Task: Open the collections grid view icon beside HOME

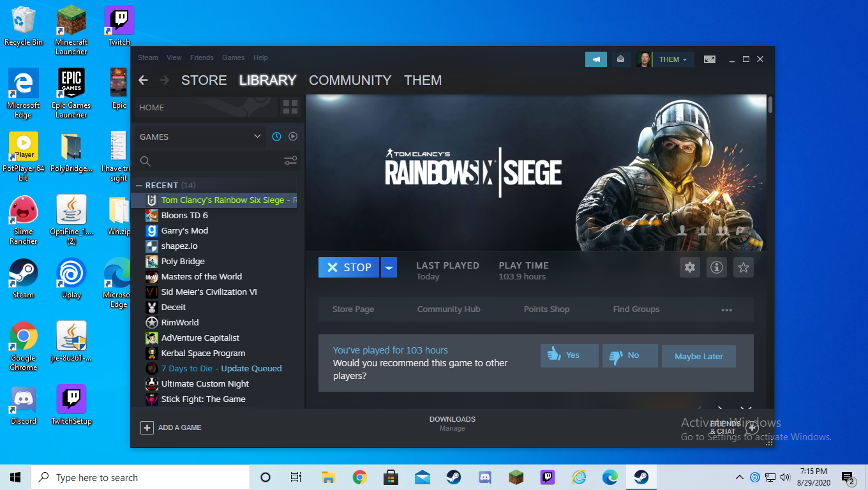Action: (290, 107)
